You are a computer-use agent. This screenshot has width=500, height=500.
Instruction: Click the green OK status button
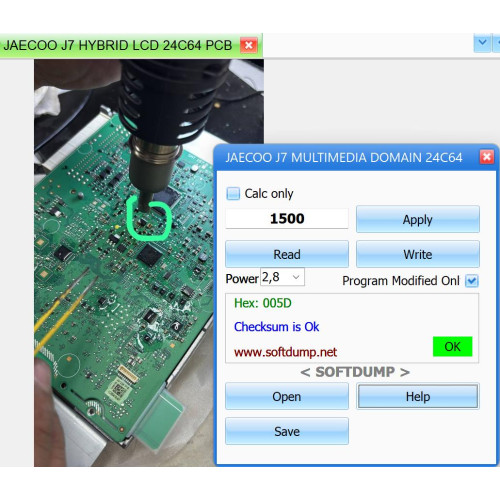(x=452, y=347)
